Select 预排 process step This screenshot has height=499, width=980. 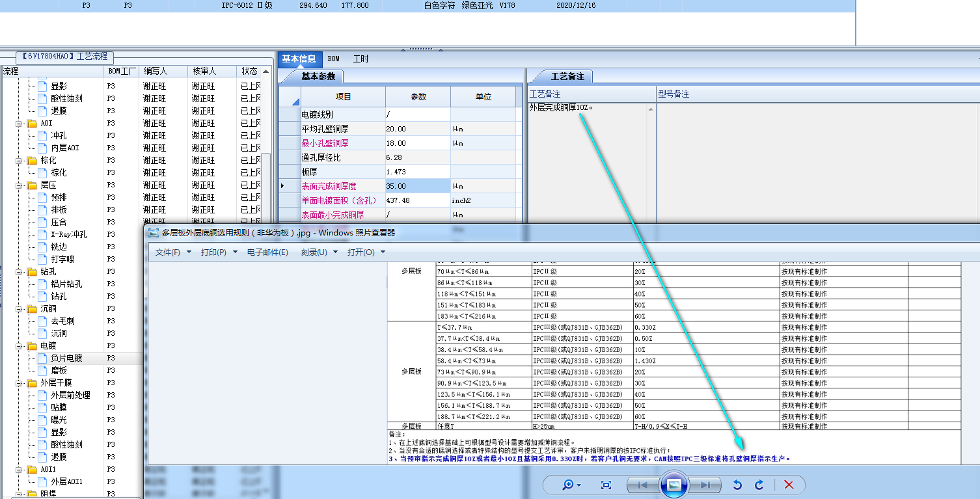pos(59,197)
